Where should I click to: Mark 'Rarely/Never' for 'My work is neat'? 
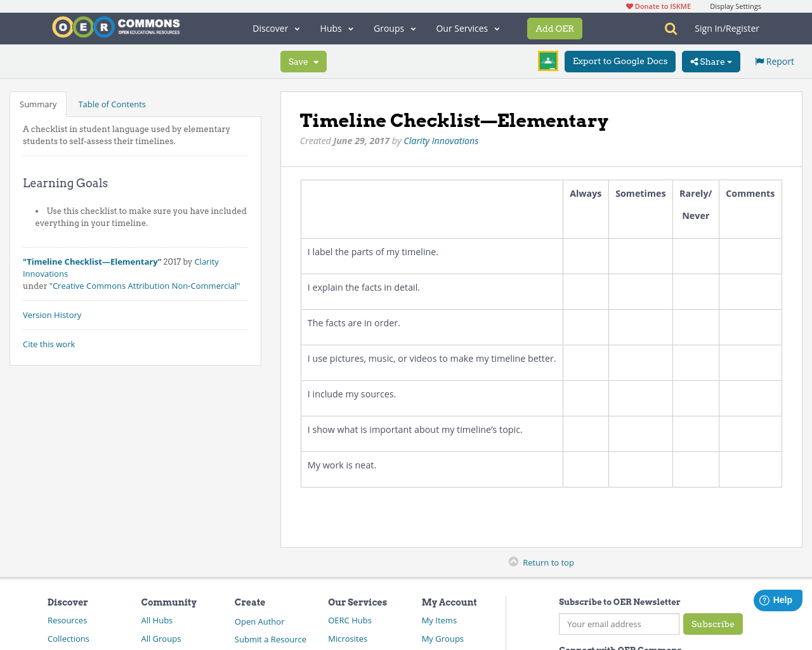[695, 469]
